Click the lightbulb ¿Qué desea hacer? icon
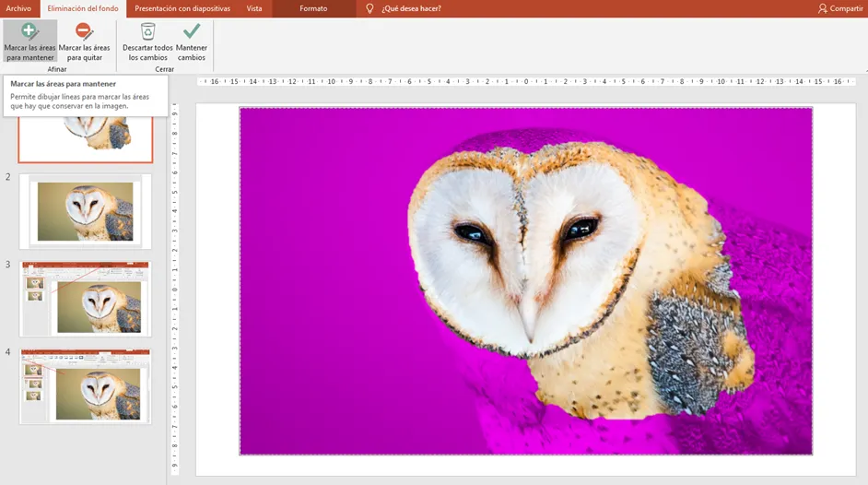The height and width of the screenshot is (485, 868). tap(370, 8)
